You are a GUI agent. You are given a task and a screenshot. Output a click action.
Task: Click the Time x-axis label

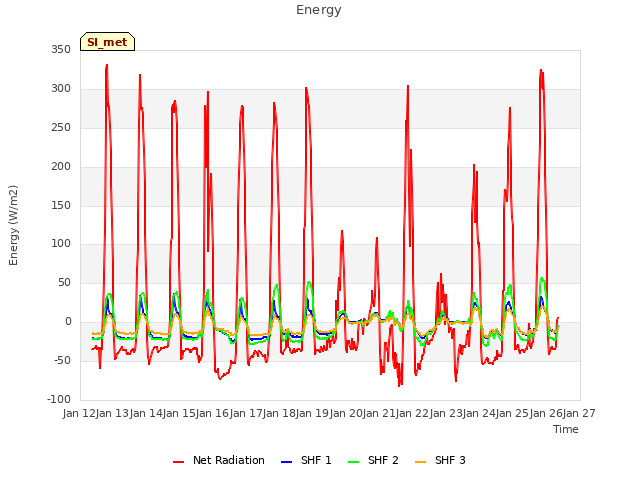pos(566,429)
